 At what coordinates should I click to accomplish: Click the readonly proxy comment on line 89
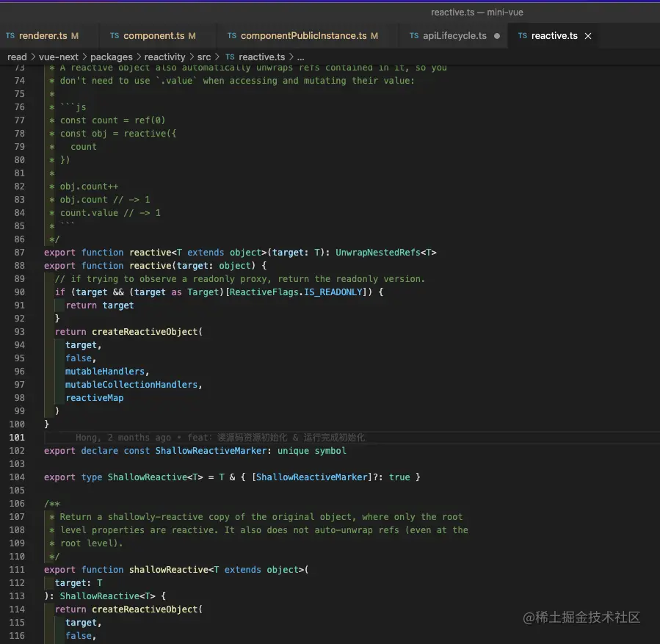[x=240, y=279]
